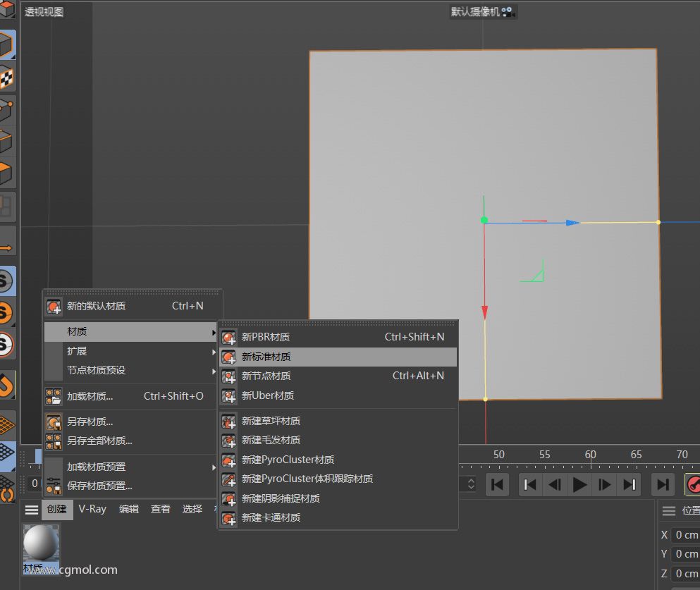Screen dimensions: 700x590
Task: Click frame 60 on the timeline ruler
Action: 591,455
